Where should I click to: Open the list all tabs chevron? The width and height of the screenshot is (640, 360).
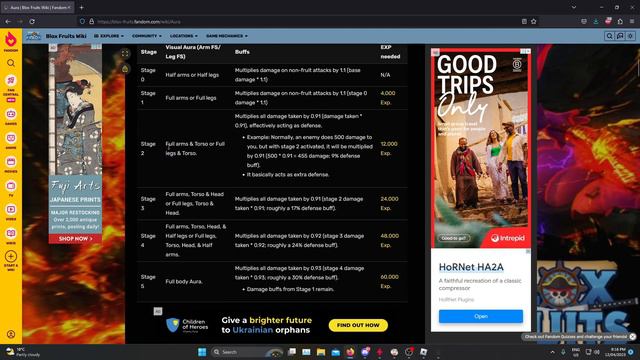click(x=573, y=7)
